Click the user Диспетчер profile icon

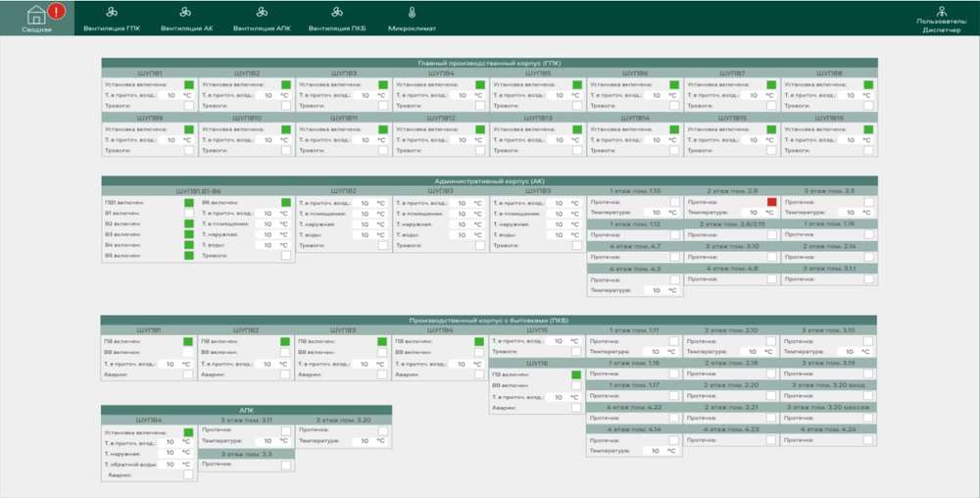click(x=942, y=12)
